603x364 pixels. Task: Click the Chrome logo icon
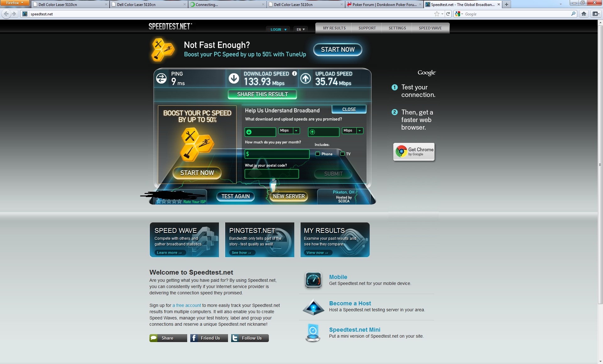coord(401,151)
